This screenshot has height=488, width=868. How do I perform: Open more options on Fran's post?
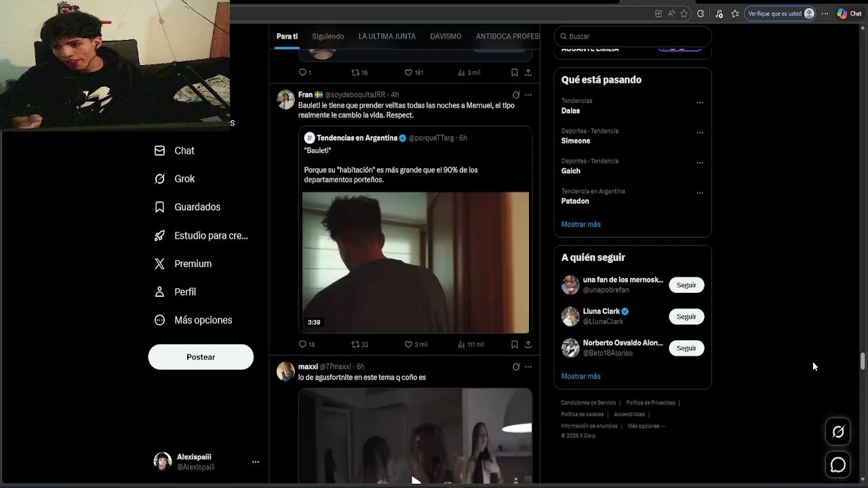tap(528, 95)
